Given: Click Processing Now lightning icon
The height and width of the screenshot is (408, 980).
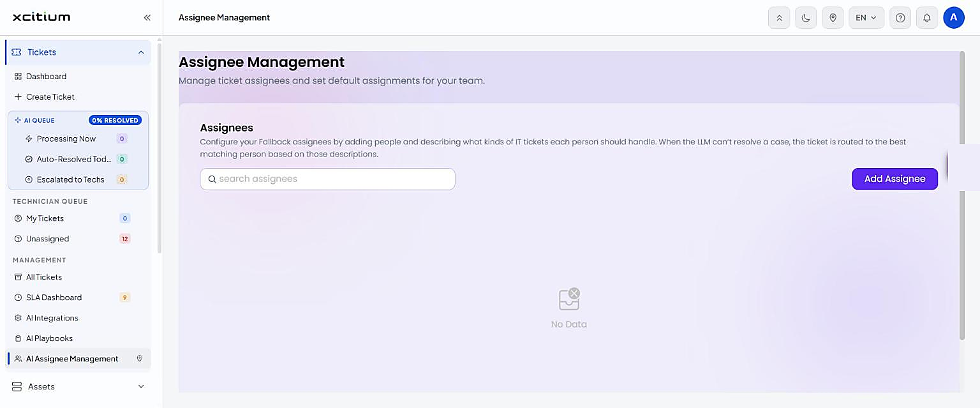Looking at the screenshot, I should 29,139.
